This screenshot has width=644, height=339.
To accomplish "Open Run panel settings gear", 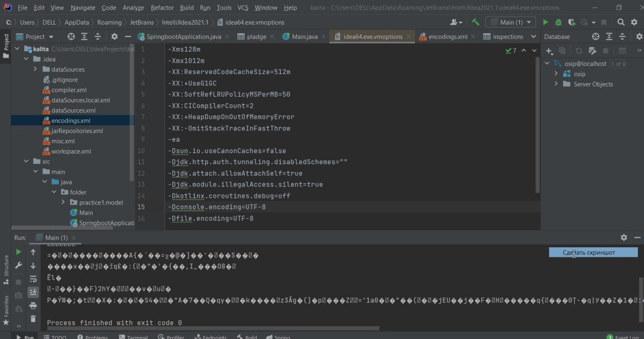I will [624, 237].
